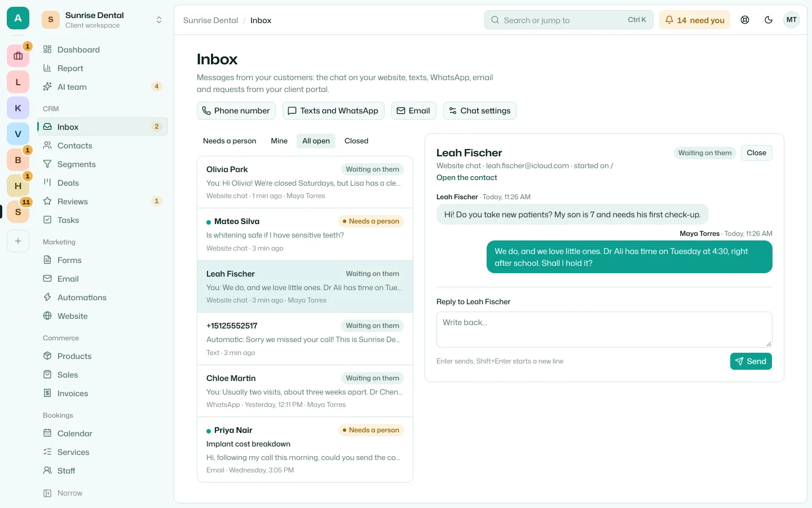Viewport: 812px width, 508px height.
Task: Open Texts and WhatsApp settings
Action: pos(333,111)
